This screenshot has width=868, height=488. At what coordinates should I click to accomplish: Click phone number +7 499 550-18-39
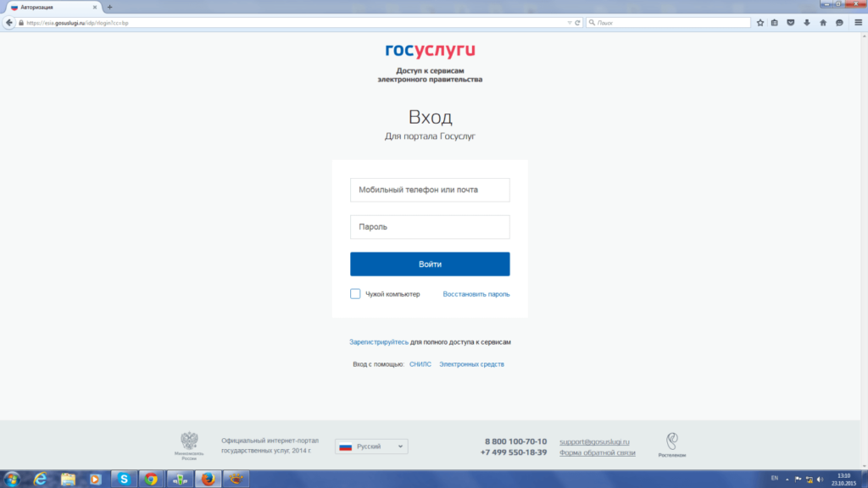[514, 452]
